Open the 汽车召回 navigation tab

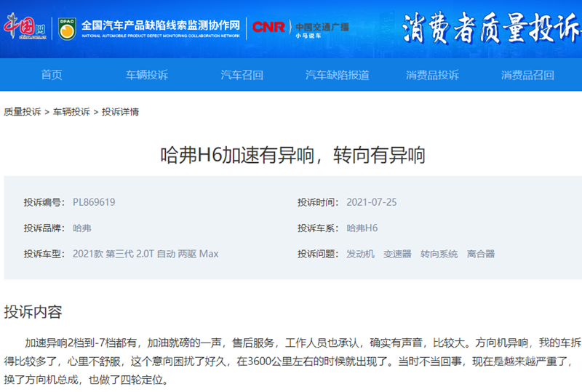click(242, 75)
